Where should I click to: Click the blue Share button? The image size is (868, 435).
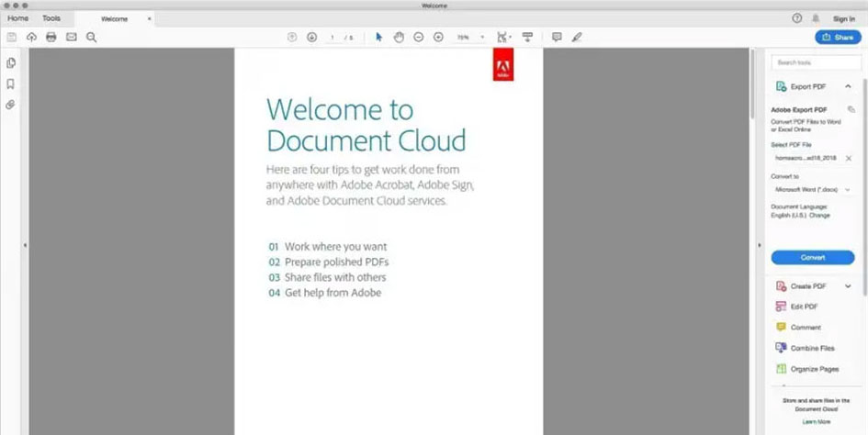click(x=838, y=37)
